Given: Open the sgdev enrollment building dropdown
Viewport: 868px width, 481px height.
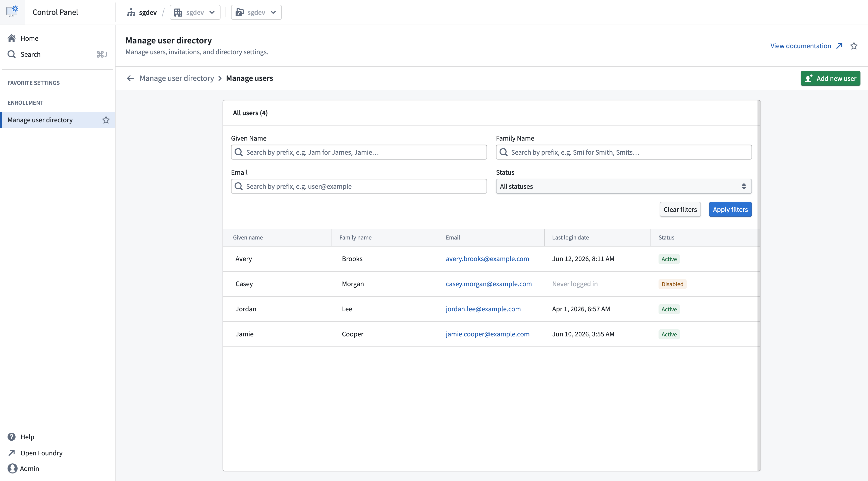Looking at the screenshot, I should coord(195,13).
